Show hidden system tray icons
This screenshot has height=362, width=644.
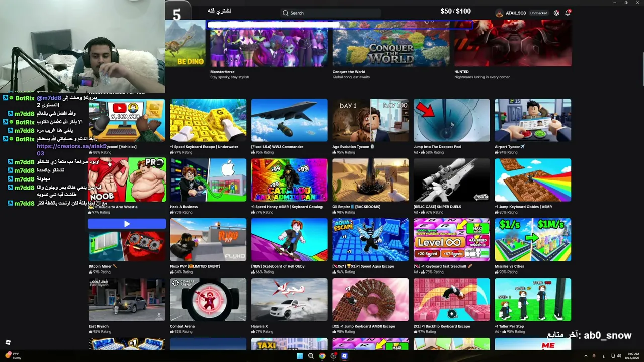[585, 356]
